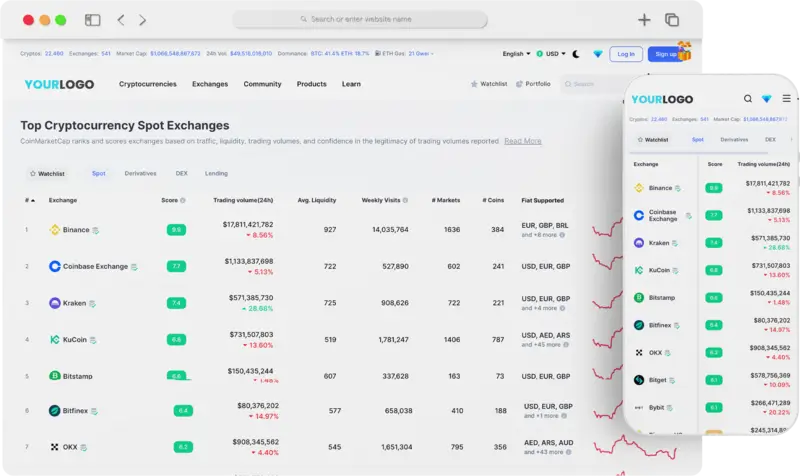
Task: Open the hamburger menu in mobile view
Action: pyautogui.click(x=786, y=98)
